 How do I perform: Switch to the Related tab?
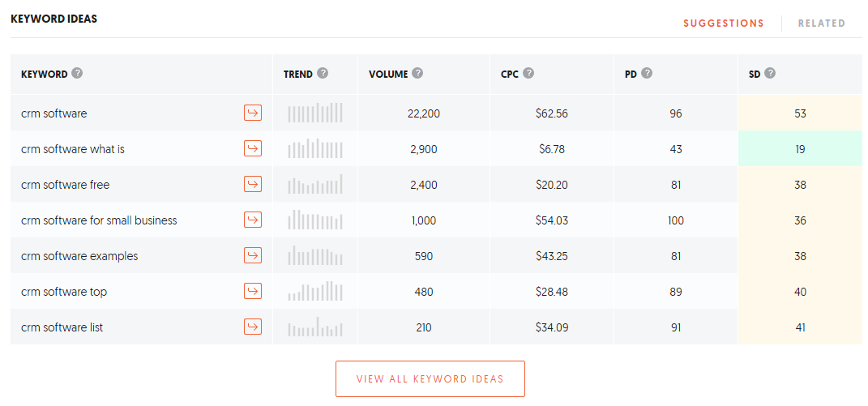(821, 23)
